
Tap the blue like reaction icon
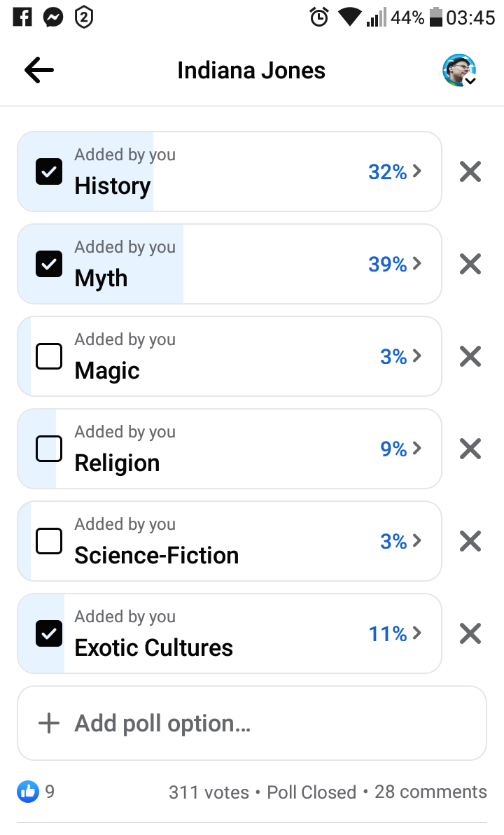[28, 792]
